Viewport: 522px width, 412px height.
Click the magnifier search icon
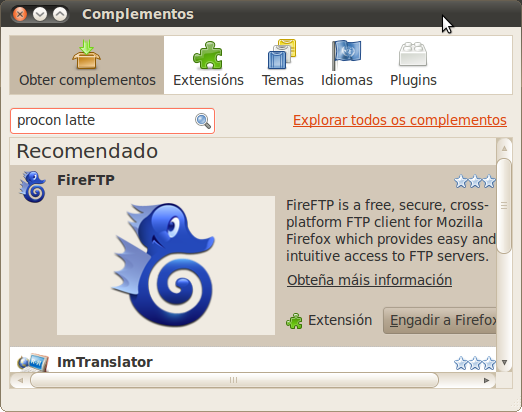[x=203, y=121]
